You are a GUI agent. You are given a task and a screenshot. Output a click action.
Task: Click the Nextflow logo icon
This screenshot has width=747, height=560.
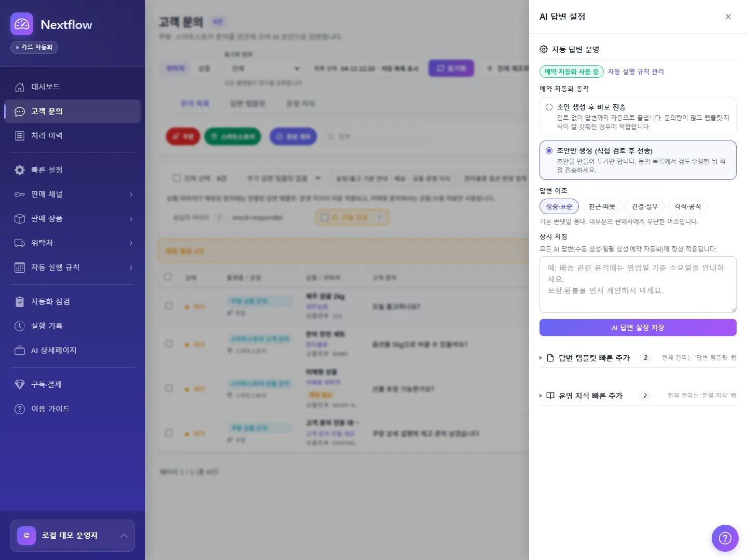click(x=22, y=24)
